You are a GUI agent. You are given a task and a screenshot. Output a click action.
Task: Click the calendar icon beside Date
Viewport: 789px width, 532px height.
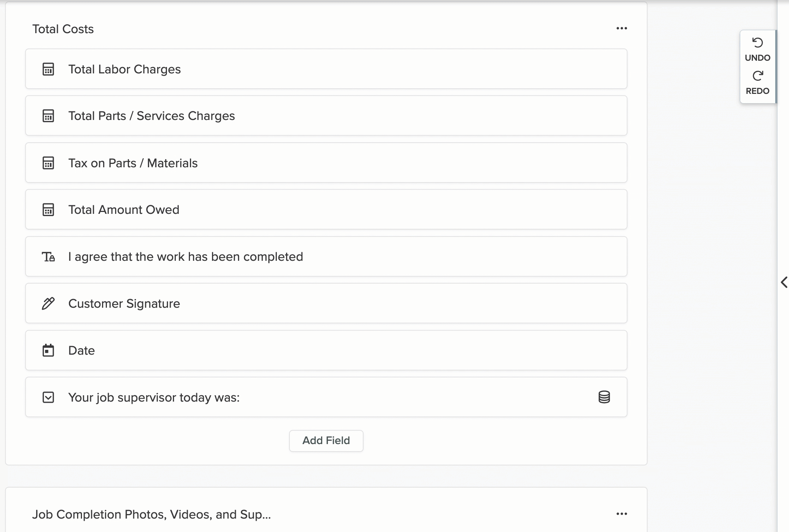(48, 351)
